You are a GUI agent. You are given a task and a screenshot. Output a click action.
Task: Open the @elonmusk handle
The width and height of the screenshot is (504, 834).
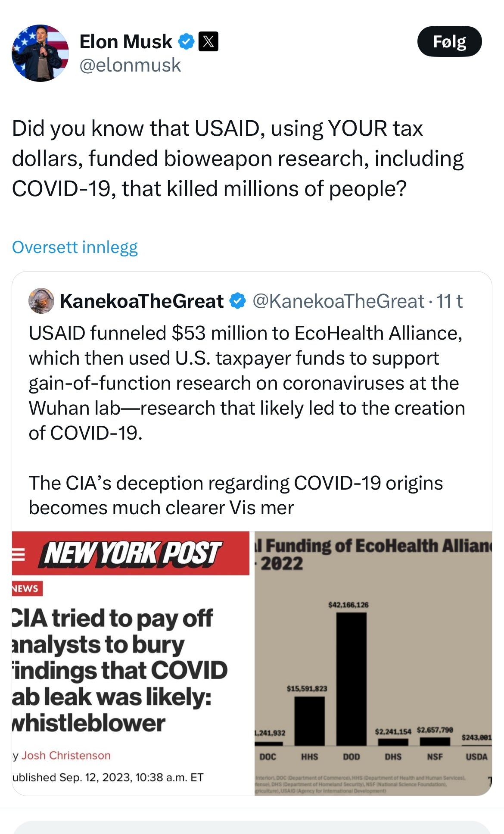pyautogui.click(x=130, y=66)
